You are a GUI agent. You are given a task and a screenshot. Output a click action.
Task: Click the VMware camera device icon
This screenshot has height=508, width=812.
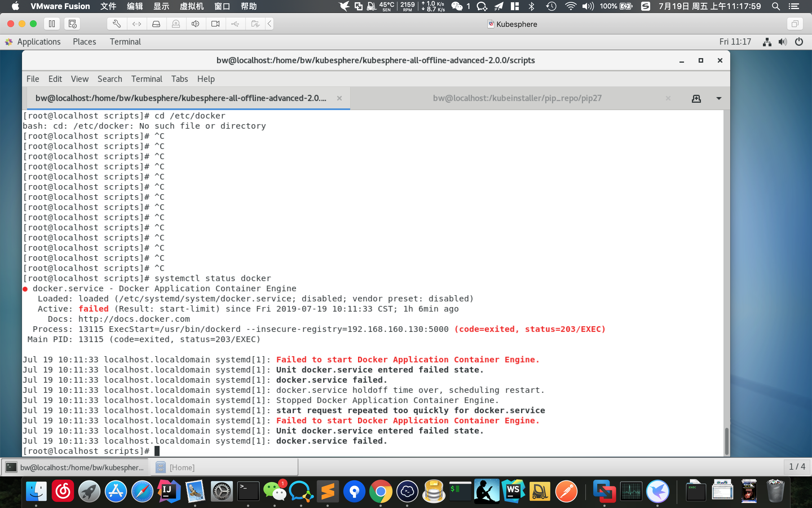[215, 24]
